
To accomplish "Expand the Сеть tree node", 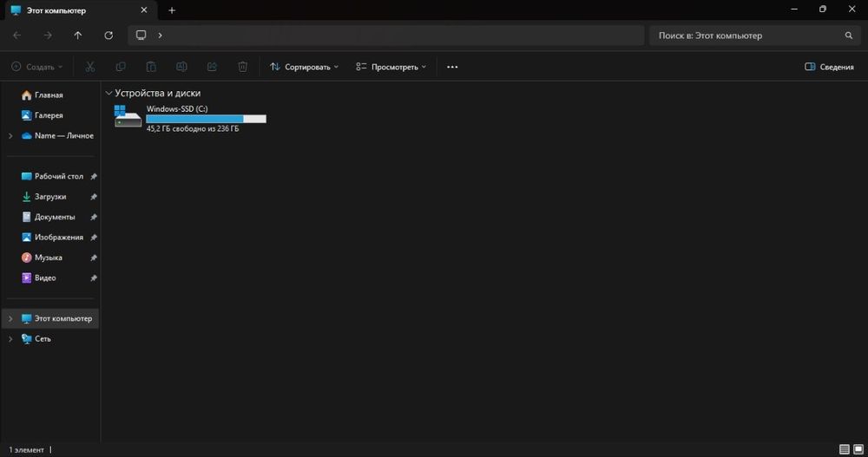I will tap(10, 339).
